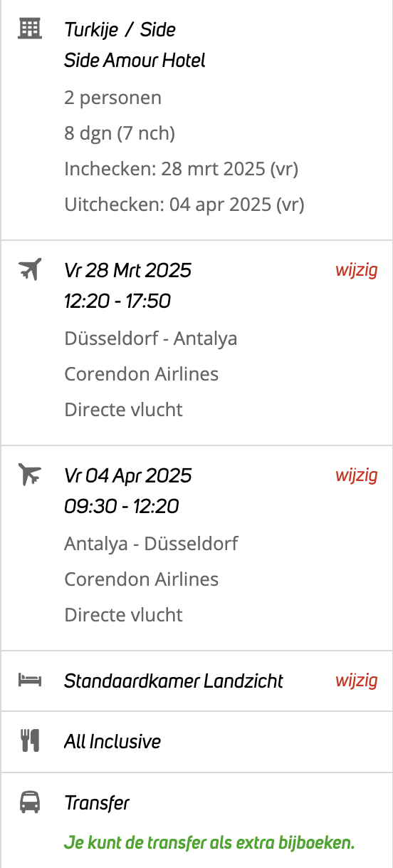This screenshot has height=868, width=393.
Task: Click the 12:20 - 17:50 flight time
Action: click(x=117, y=301)
